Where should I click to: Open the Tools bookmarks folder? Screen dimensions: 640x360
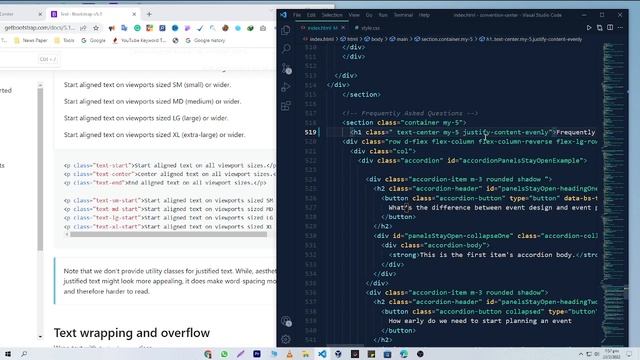65,40
